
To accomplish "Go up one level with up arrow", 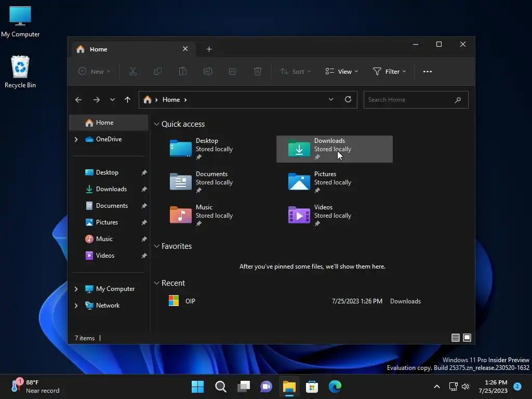I will (128, 100).
